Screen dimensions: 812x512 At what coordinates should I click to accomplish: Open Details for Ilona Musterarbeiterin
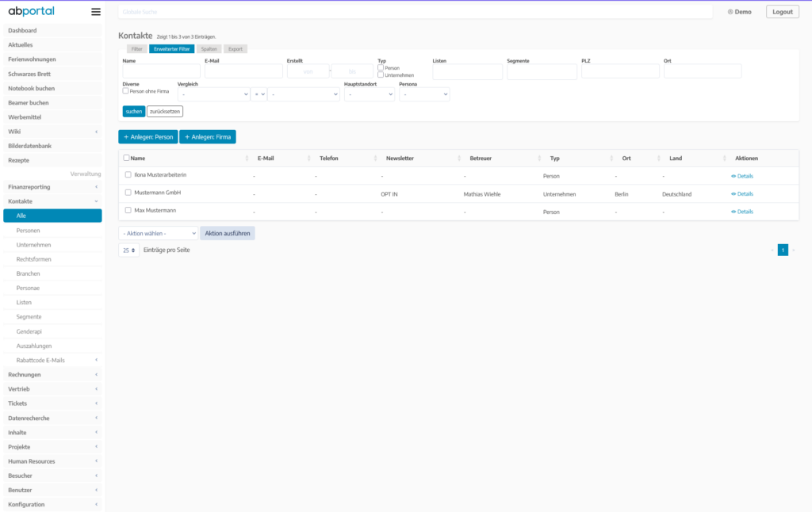[x=742, y=176]
